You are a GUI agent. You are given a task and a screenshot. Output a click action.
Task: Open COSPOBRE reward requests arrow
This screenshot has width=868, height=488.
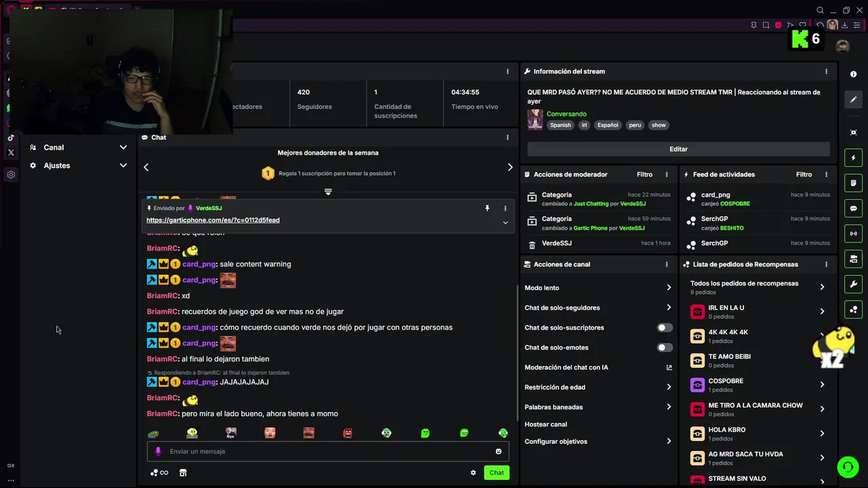822,384
